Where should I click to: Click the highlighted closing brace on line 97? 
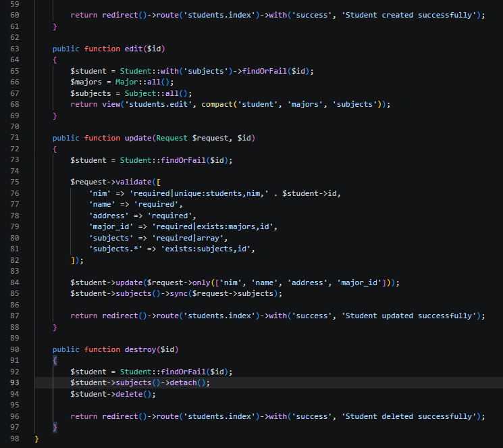click(x=55, y=428)
